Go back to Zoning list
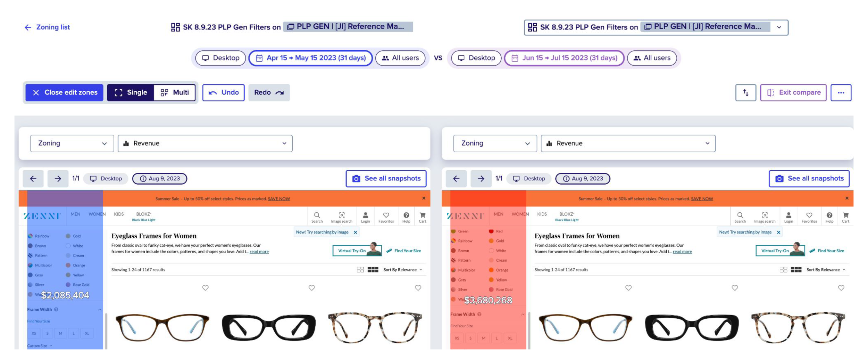868x359 pixels. pos(47,27)
